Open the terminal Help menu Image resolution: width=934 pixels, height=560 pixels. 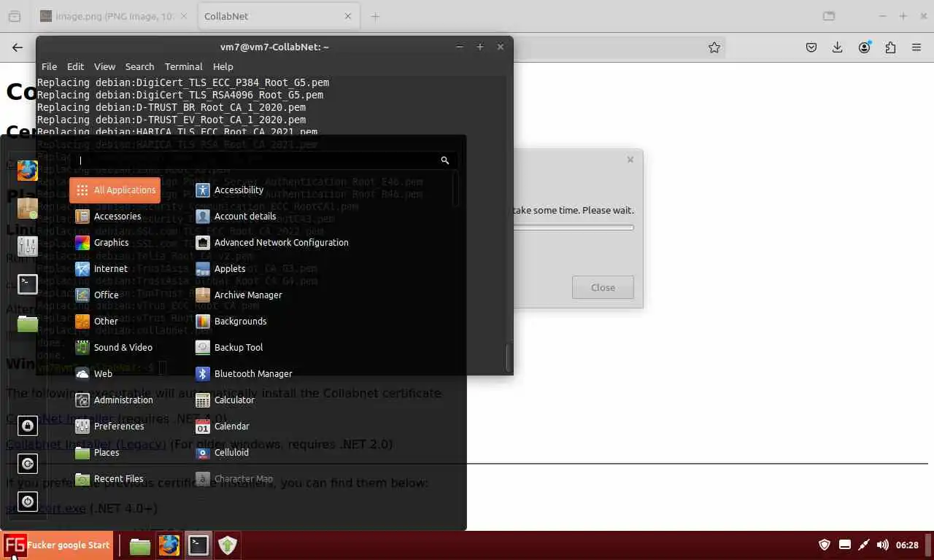(223, 66)
